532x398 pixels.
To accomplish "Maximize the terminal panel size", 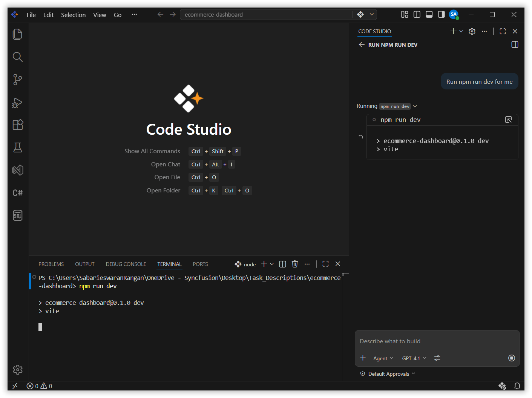I will tap(325, 264).
